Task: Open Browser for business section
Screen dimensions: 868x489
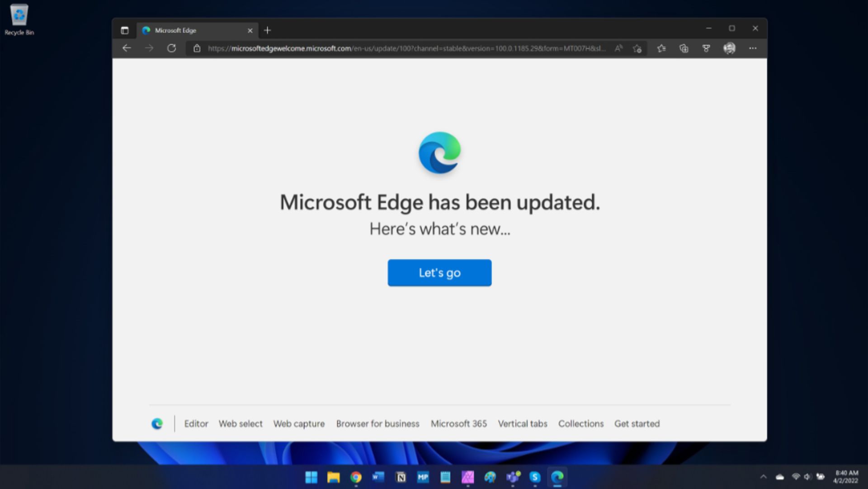Action: (377, 424)
